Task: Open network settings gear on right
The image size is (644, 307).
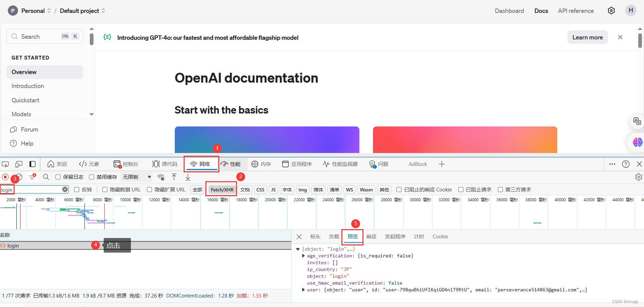Action: (638, 177)
